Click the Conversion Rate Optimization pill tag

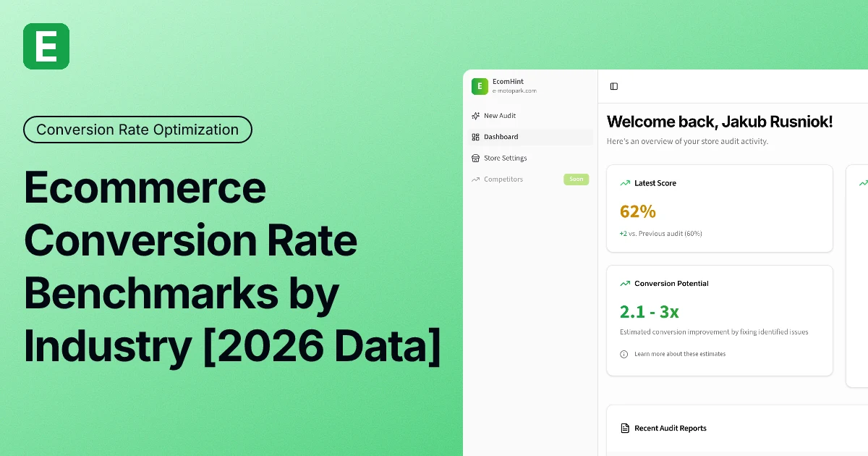pyautogui.click(x=137, y=130)
